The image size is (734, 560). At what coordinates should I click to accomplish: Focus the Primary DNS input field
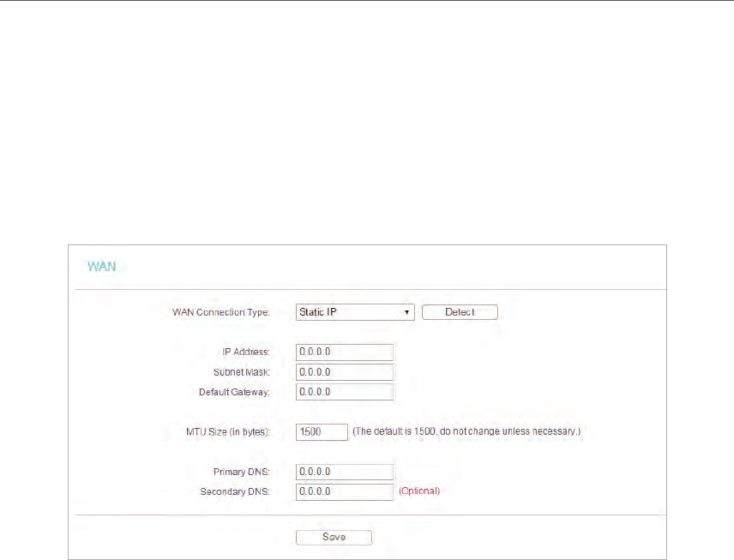coord(345,472)
